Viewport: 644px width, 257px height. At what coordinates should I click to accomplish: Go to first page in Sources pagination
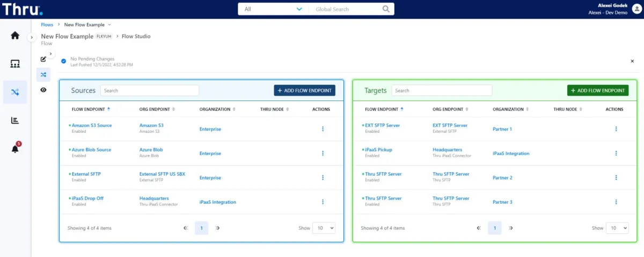186,228
